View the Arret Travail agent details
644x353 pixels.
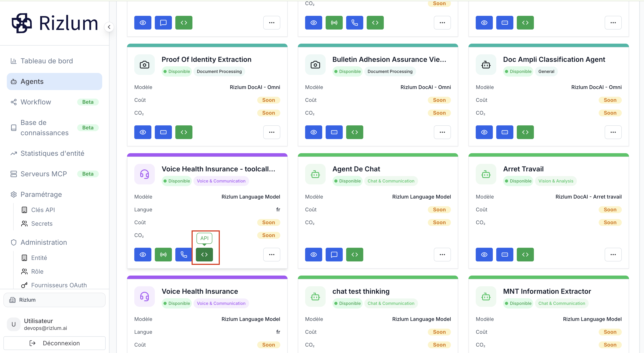click(x=484, y=254)
